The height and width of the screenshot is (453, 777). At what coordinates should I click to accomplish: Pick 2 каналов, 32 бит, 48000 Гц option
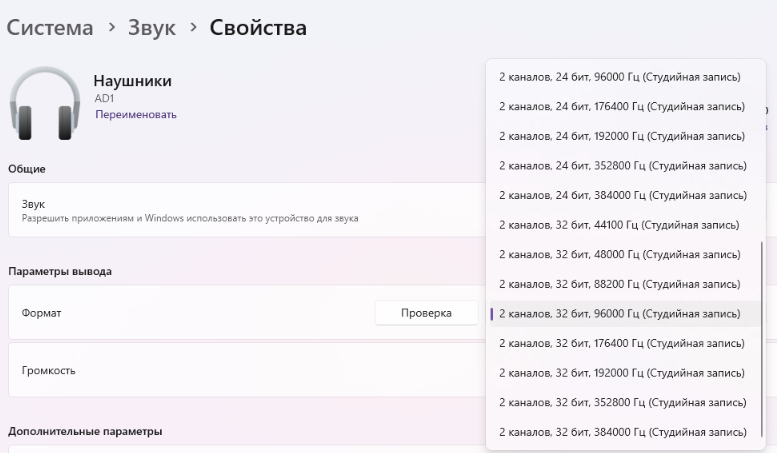(619, 255)
